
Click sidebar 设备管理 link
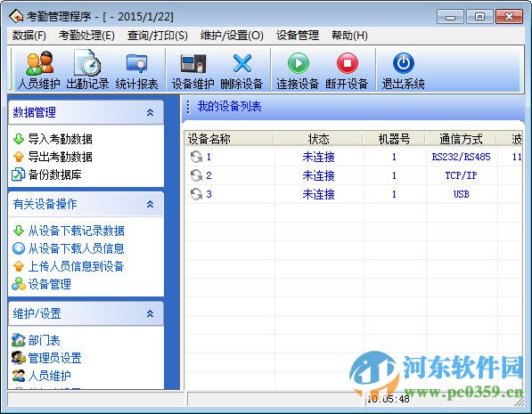[x=50, y=284]
